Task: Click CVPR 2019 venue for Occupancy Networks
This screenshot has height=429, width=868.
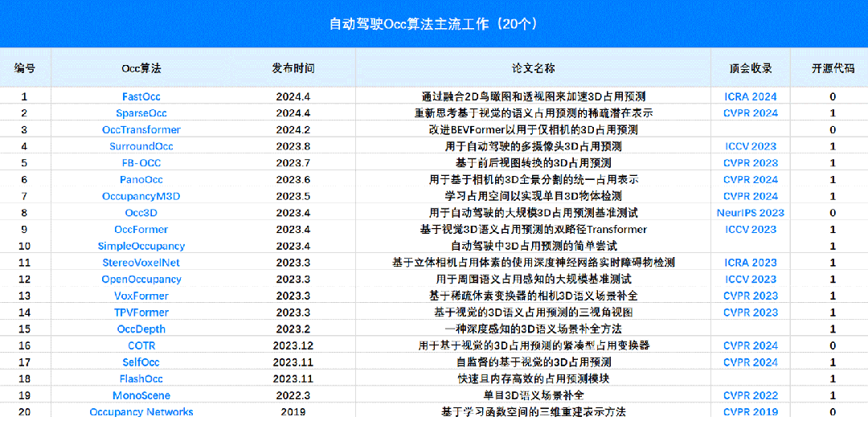Action: (751, 412)
